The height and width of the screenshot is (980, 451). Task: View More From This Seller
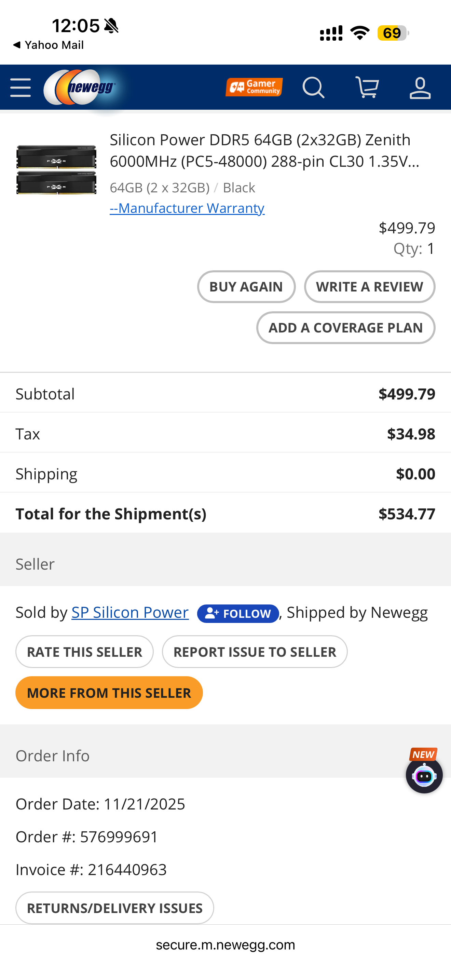tap(109, 693)
